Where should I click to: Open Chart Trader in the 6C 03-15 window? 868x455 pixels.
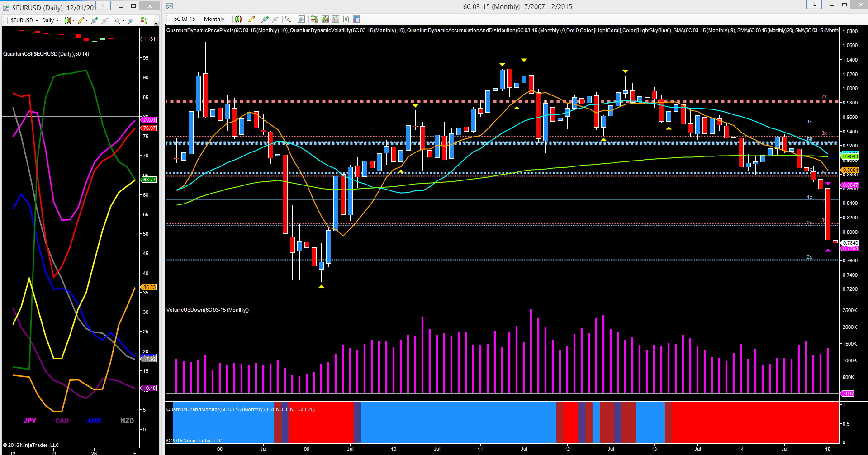[314, 19]
